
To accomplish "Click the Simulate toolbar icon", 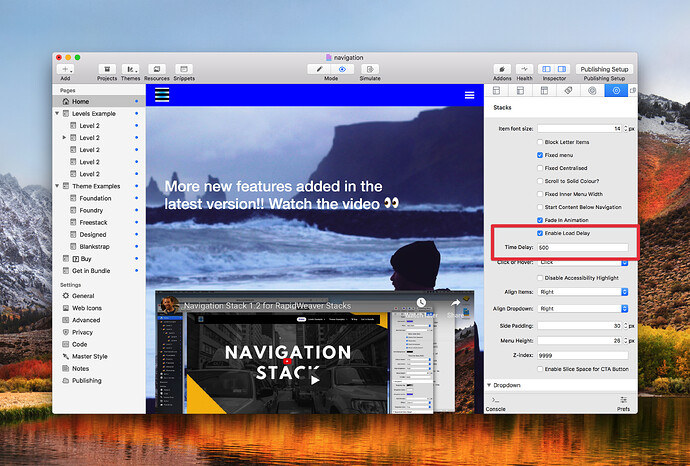I will [370, 69].
